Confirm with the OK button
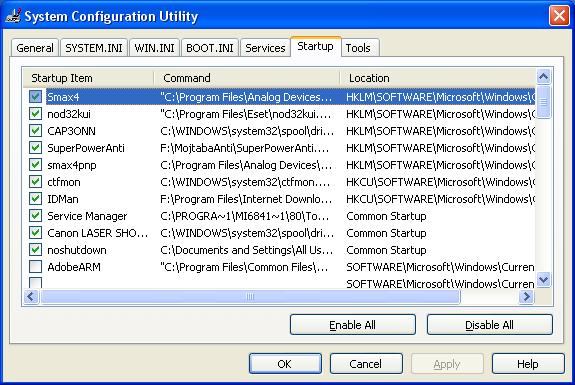This screenshot has height=385, width=575. click(285, 364)
